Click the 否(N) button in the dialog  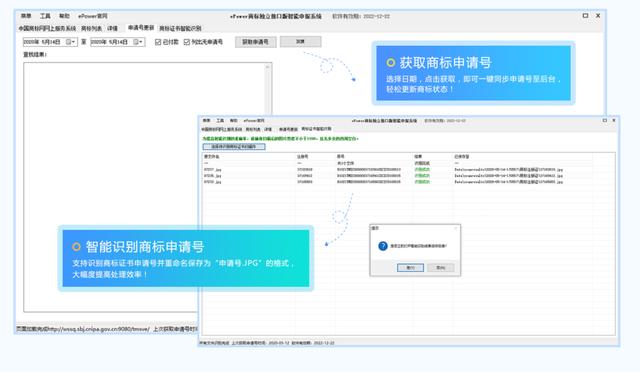click(x=441, y=267)
